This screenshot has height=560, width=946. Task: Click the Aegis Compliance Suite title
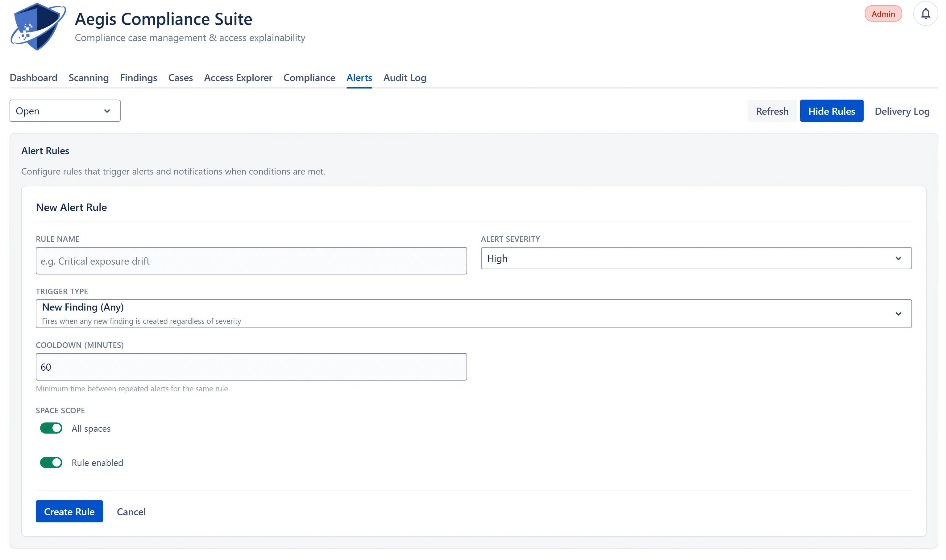[x=164, y=19]
